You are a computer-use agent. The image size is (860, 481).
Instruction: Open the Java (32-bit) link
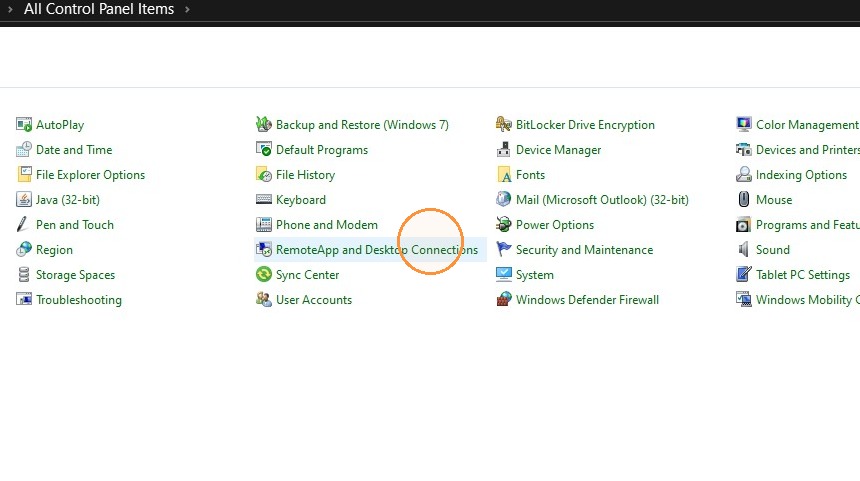click(68, 200)
